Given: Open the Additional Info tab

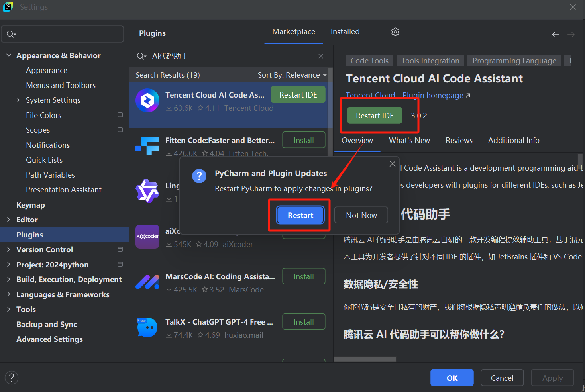Looking at the screenshot, I should click(x=514, y=140).
